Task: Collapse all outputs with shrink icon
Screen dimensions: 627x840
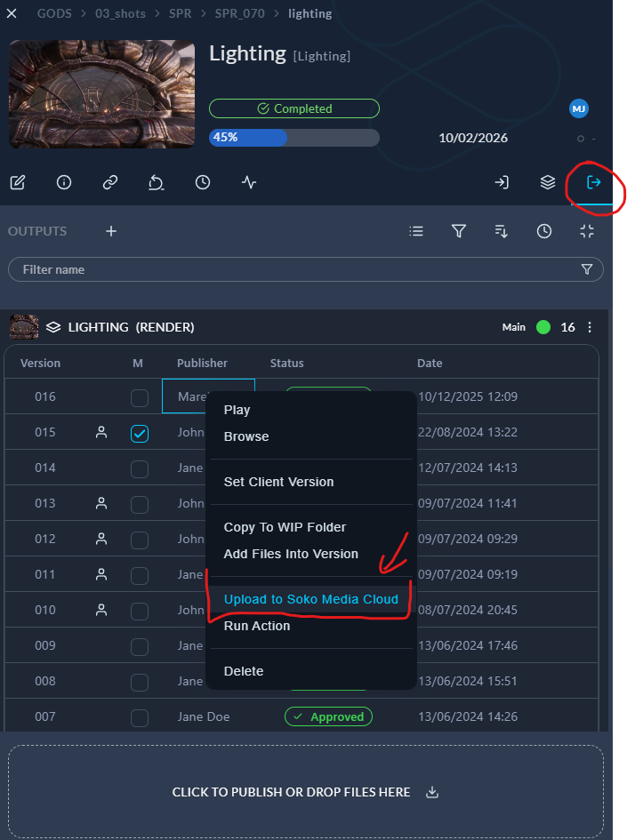Action: [587, 231]
